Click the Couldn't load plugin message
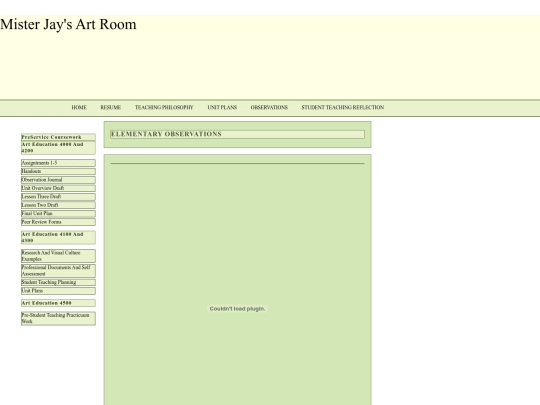Image resolution: width=540 pixels, height=405 pixels. click(x=237, y=309)
